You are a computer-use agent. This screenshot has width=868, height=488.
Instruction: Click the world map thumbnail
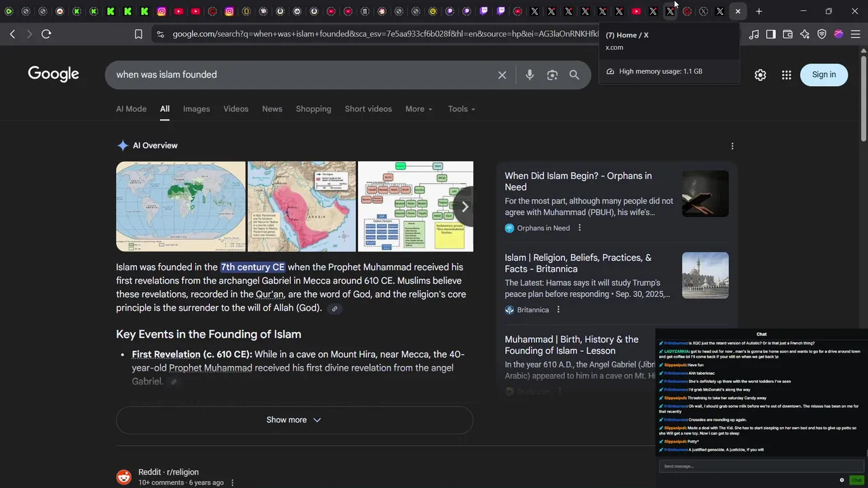tap(180, 207)
